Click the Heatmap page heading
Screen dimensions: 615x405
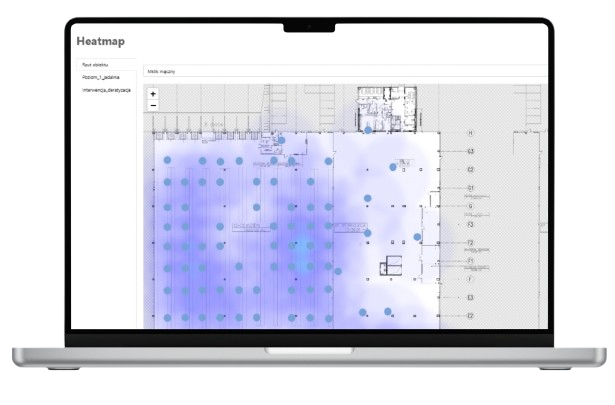click(101, 41)
